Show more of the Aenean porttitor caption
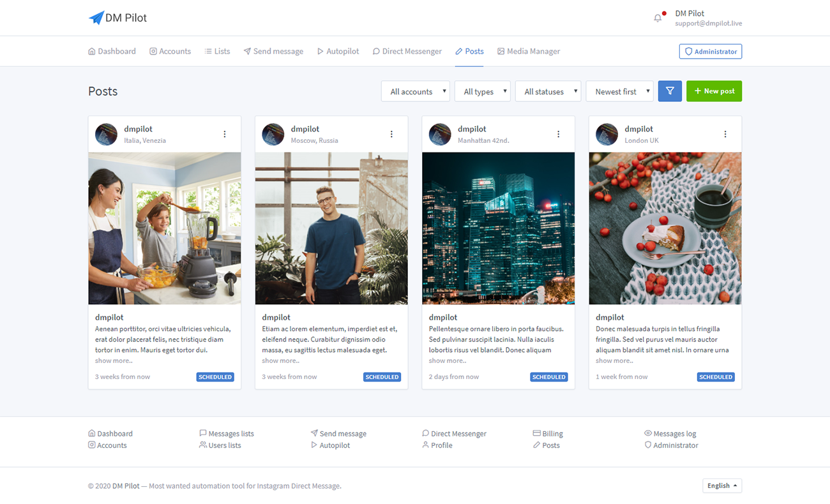 click(x=114, y=360)
